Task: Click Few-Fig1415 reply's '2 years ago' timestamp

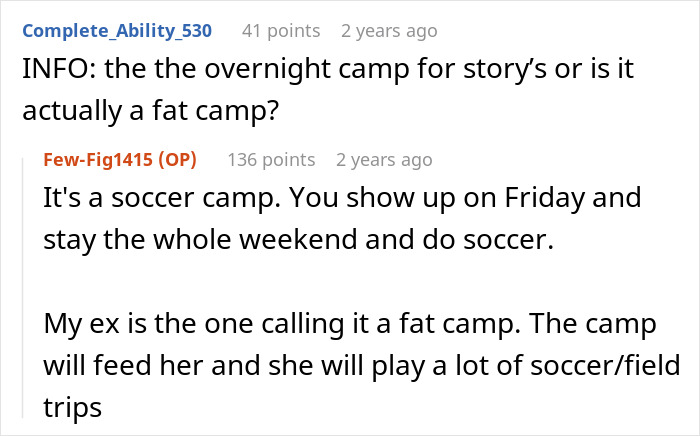Action: (384, 160)
